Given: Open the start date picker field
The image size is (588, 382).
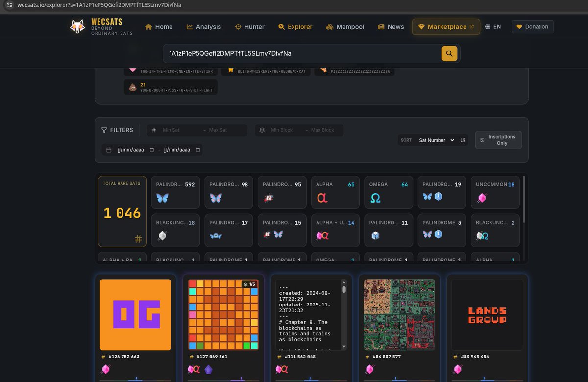Looking at the screenshot, I should click(x=130, y=150).
